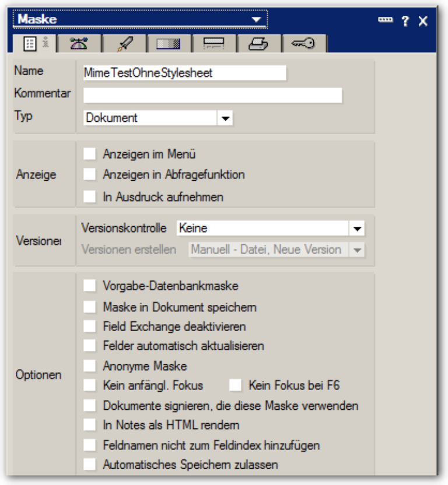Open the background gradient tab
Viewport: 448px width, 485px height.
click(x=169, y=44)
